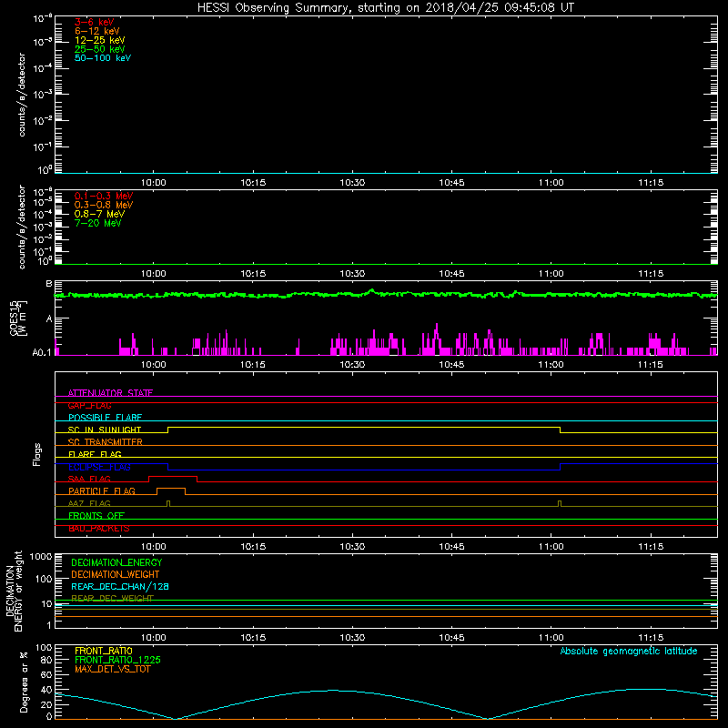
Task: Select the '6-12 keV' legend label
Action: [x=96, y=31]
